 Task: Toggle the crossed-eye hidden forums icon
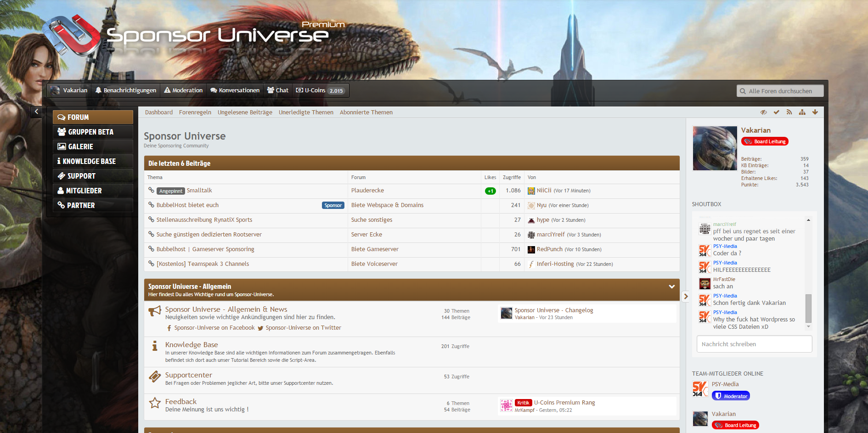[763, 112]
